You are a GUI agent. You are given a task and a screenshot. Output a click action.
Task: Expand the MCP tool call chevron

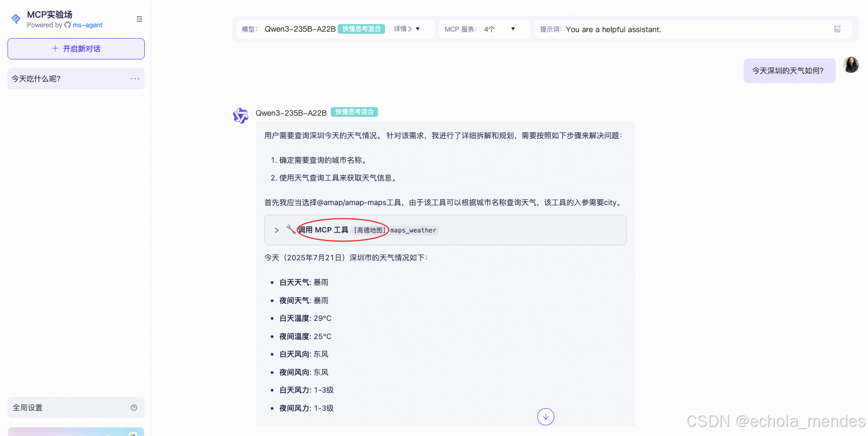pyautogui.click(x=277, y=230)
